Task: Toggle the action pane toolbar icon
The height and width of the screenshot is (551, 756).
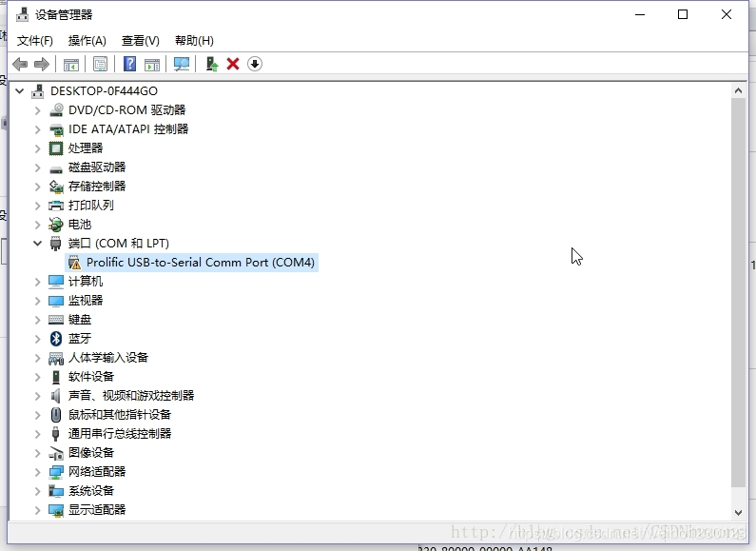Action: click(x=152, y=64)
